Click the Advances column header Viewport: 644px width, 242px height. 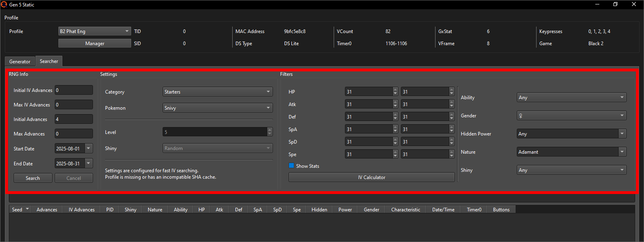47,209
